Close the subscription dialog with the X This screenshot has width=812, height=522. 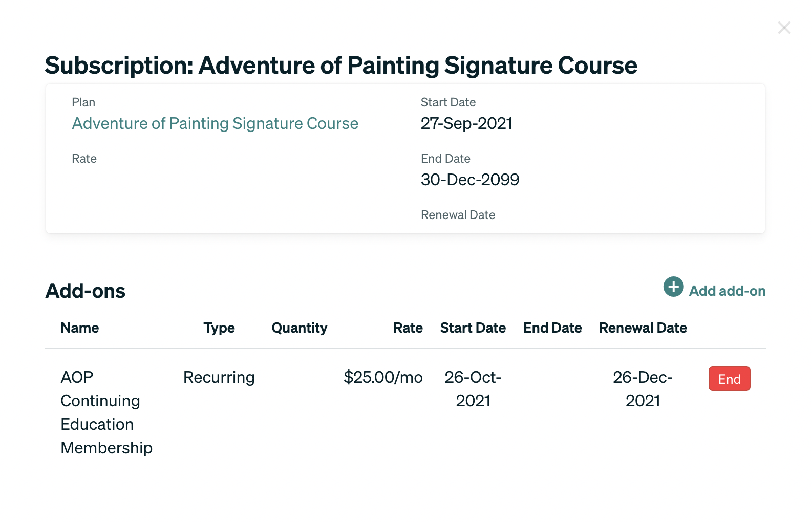click(784, 28)
